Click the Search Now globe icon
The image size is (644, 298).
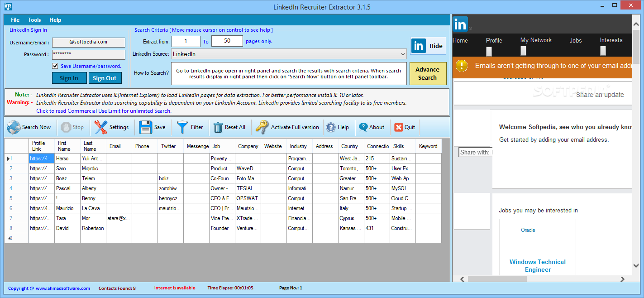click(14, 127)
